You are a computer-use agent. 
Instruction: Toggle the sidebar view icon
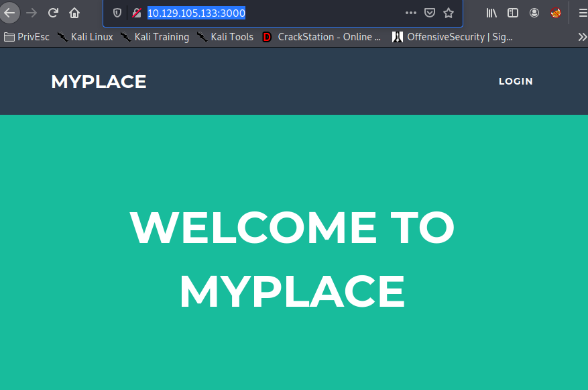click(x=513, y=13)
